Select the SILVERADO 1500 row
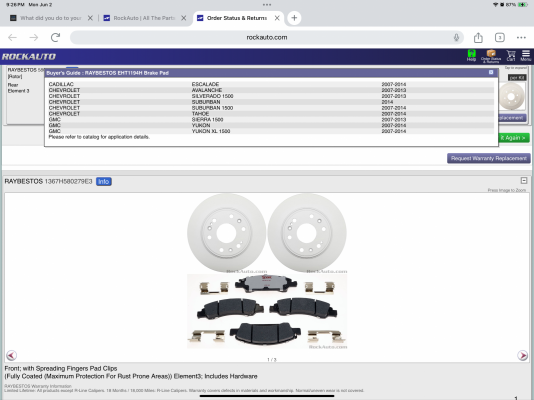The height and width of the screenshot is (400, 534). point(271,96)
